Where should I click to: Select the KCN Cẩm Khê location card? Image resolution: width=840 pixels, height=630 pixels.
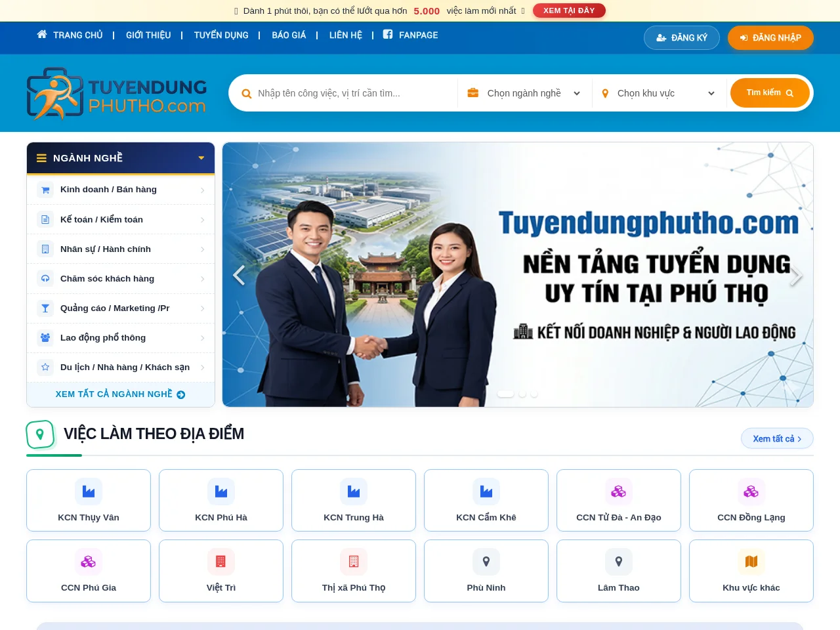pos(486,501)
